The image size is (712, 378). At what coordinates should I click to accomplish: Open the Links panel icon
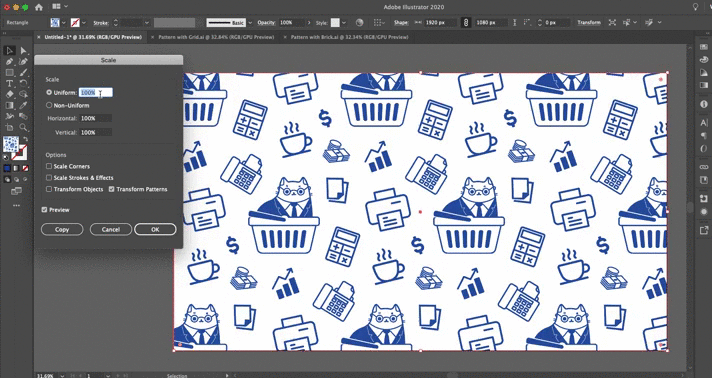click(x=704, y=167)
